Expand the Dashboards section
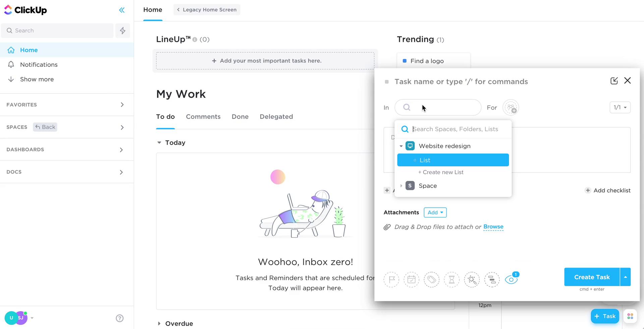This screenshot has height=329, width=644. coord(121,150)
